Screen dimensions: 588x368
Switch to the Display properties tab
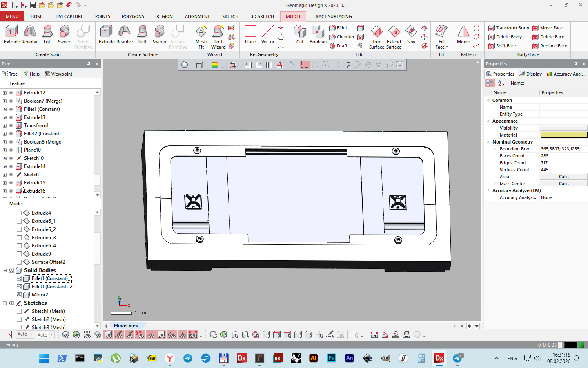pyautogui.click(x=530, y=74)
